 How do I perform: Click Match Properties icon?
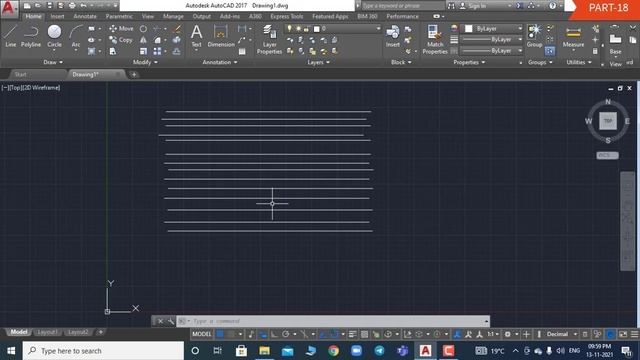(435, 39)
